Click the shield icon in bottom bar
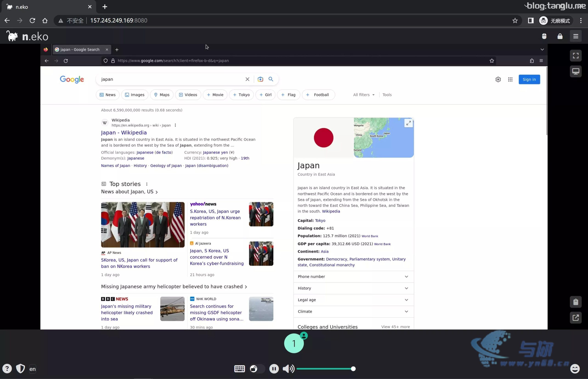The width and height of the screenshot is (588, 379). 20,369
